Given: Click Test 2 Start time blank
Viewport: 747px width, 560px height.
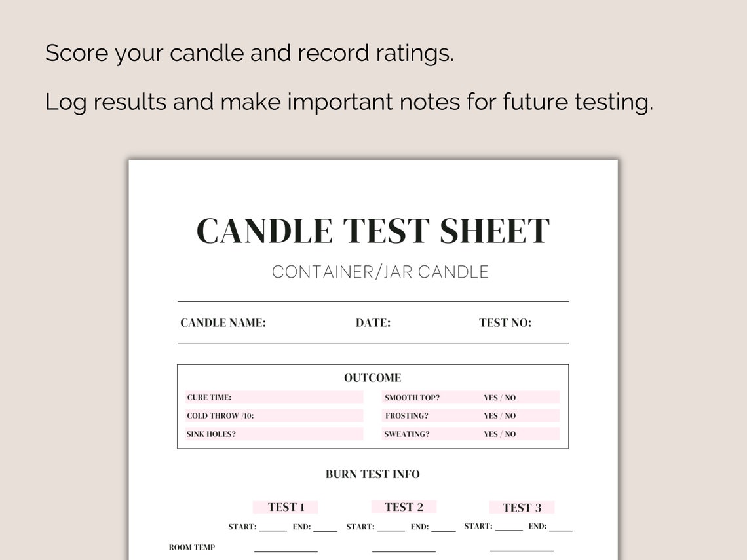Looking at the screenshot, I should click(391, 528).
